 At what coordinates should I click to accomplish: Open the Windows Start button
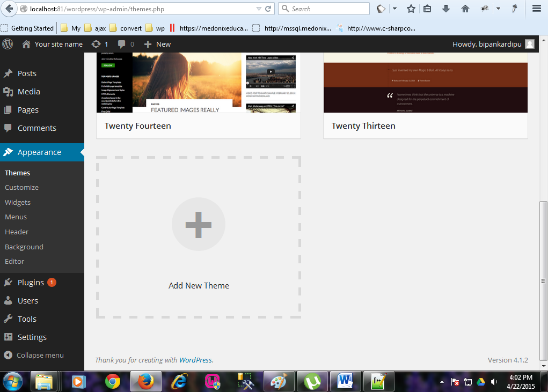point(13,381)
